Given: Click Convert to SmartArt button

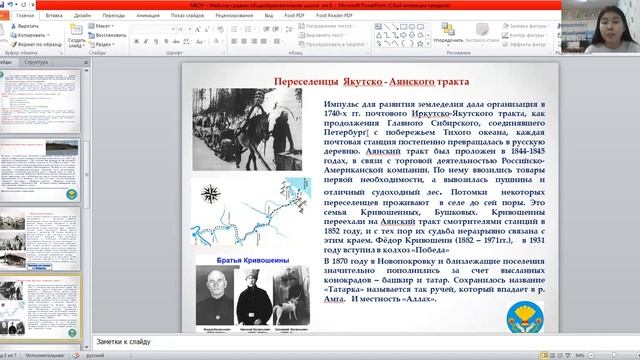Looking at the screenshot, I should (333, 44).
